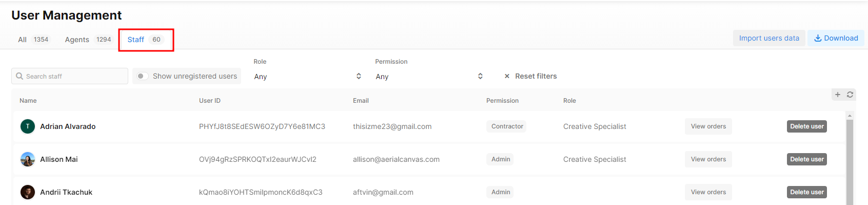Open the Permission filter dropdown
868x205 pixels.
click(429, 76)
